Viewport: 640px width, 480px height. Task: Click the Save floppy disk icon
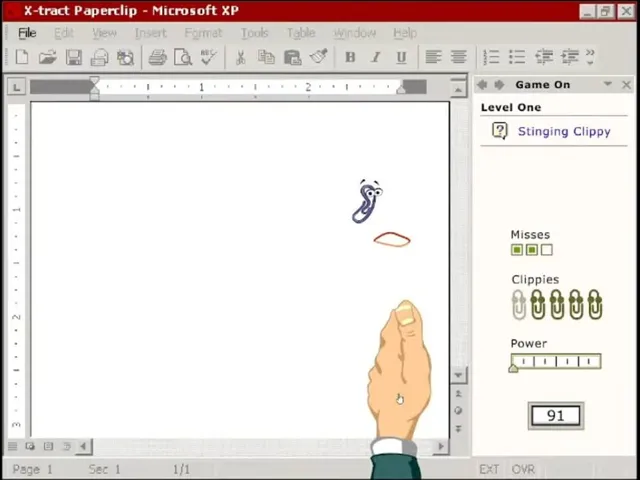[74, 57]
